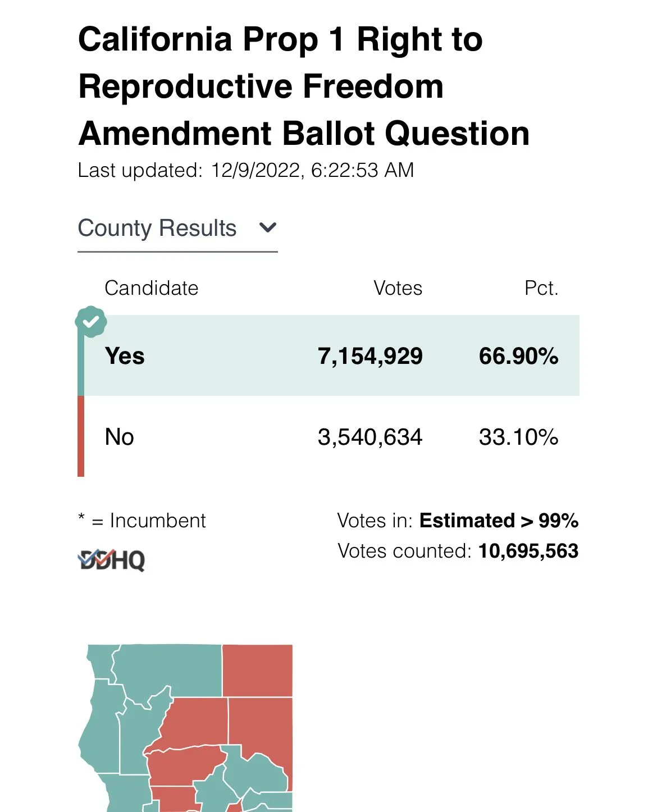The image size is (657, 812).
Task: Click the Votes counted total 10,695,563
Action: pos(528,551)
